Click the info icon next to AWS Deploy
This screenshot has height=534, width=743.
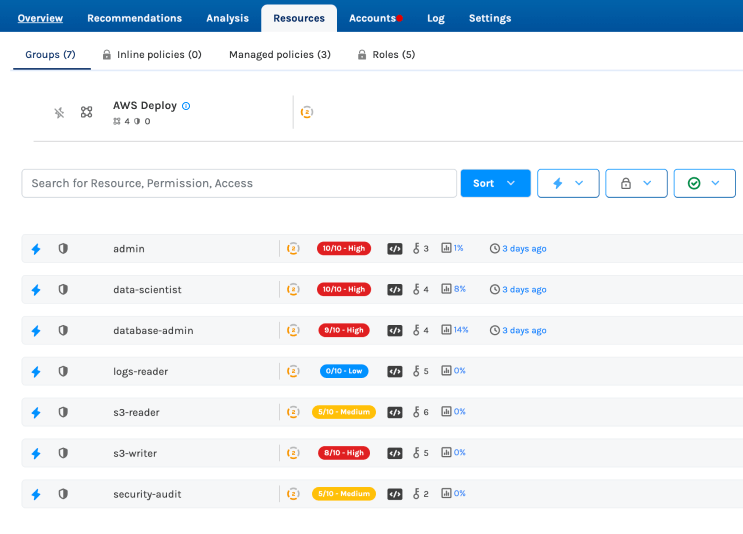186,106
